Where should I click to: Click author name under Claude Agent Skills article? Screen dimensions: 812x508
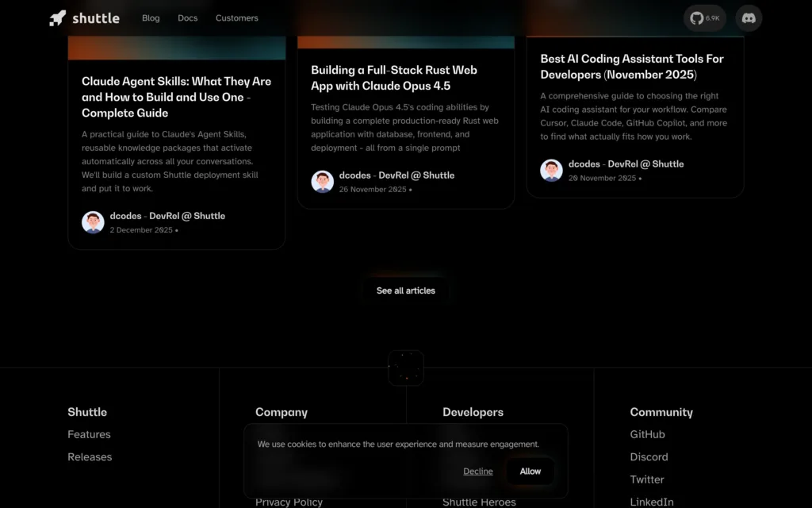pos(167,216)
